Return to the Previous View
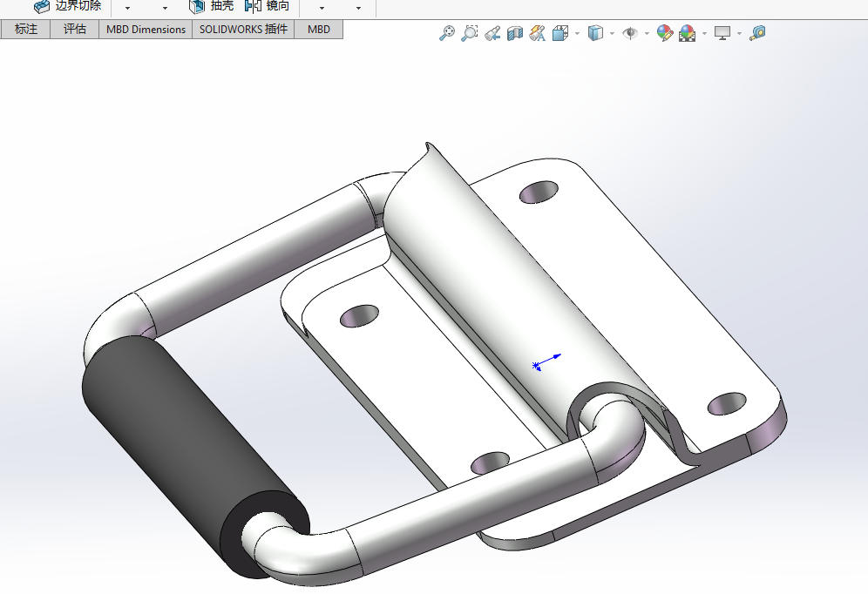Viewport: 868px width, 594px height. click(492, 33)
